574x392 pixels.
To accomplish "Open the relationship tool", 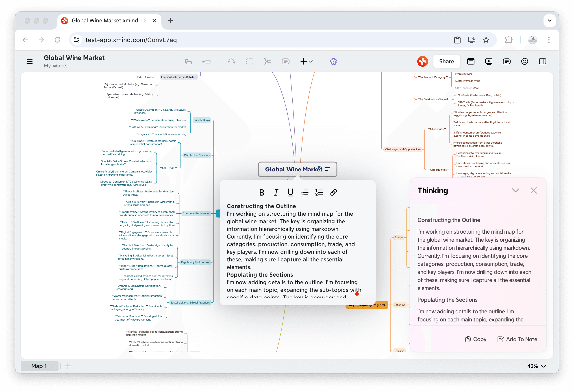I will coord(232,61).
